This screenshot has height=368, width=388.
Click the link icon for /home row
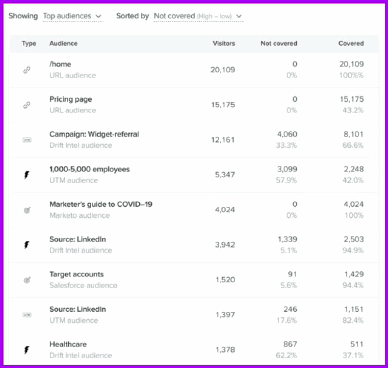(27, 70)
